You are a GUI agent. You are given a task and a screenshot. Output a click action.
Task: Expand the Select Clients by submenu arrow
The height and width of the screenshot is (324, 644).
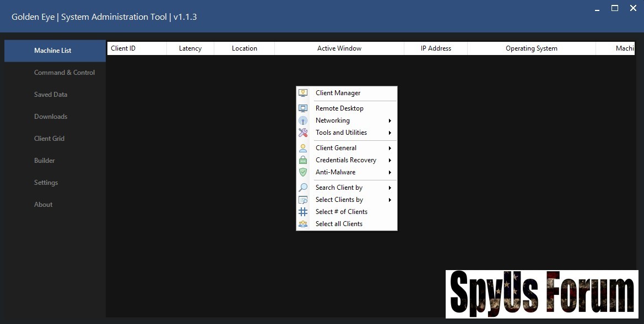coord(389,200)
